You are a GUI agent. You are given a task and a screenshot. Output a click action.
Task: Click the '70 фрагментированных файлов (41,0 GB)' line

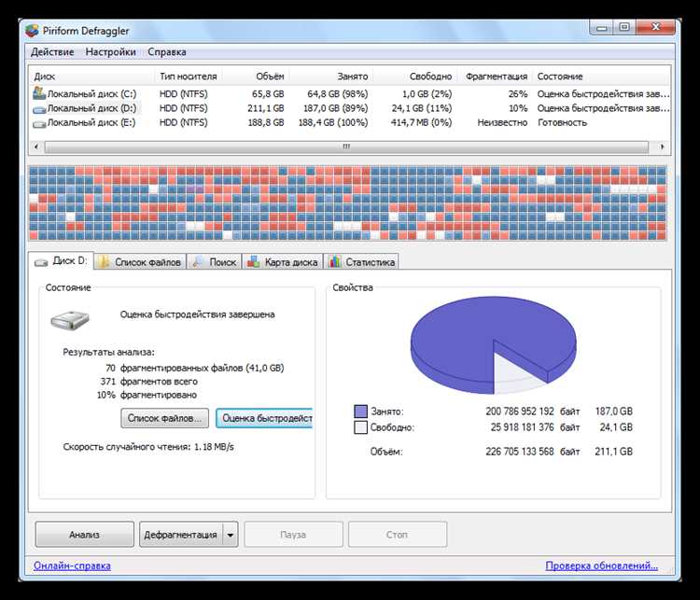pos(195,368)
